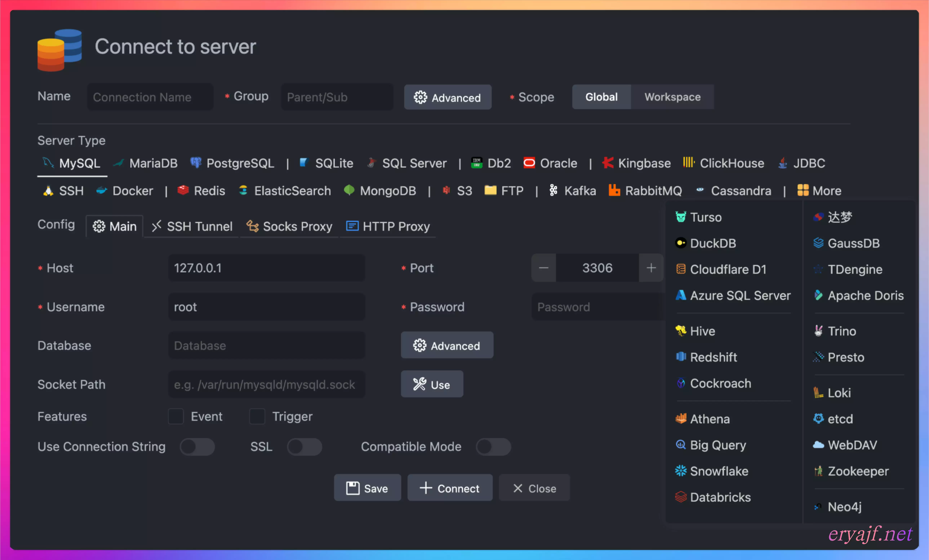The image size is (929, 560).
Task: Increase port with plus button
Action: [651, 268]
